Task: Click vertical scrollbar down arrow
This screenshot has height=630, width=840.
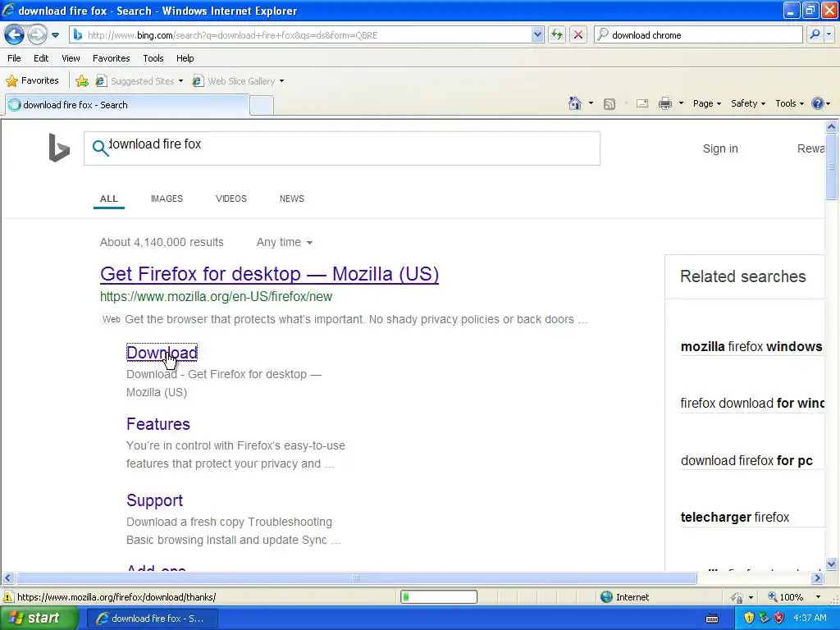Action: tap(832, 564)
